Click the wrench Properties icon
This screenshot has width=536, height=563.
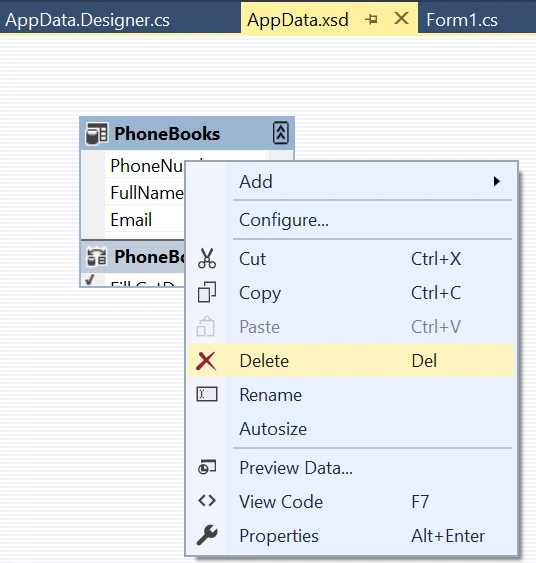pyautogui.click(x=207, y=535)
